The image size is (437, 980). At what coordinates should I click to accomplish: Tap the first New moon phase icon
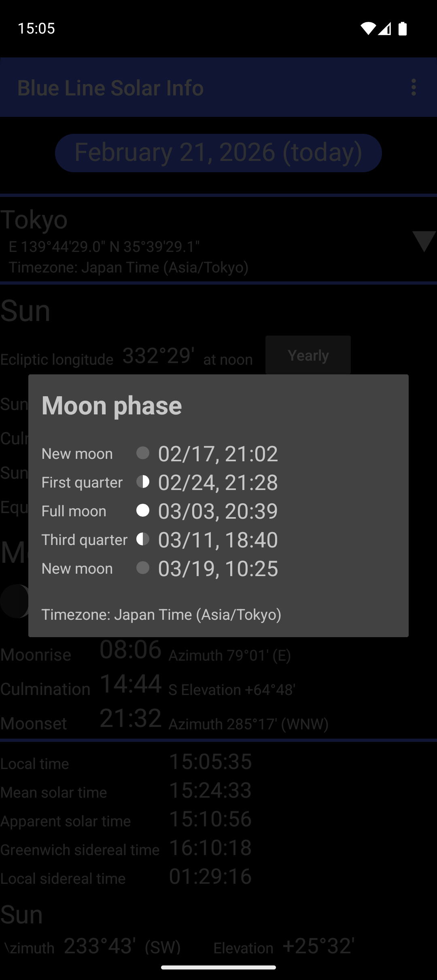pos(143,453)
